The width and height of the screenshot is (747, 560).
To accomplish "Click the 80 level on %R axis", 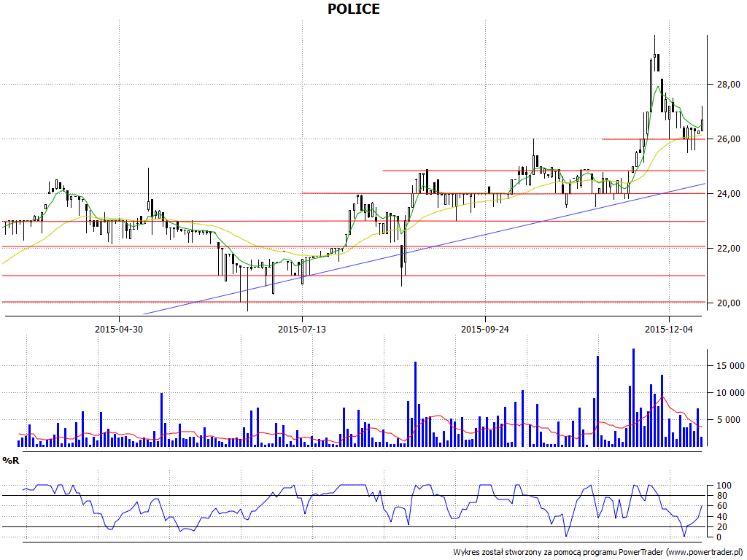I will click(x=721, y=496).
